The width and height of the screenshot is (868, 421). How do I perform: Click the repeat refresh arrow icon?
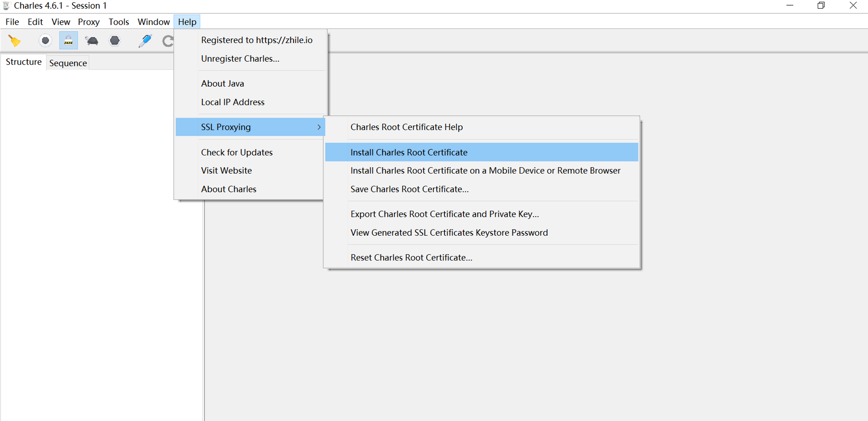(x=168, y=41)
